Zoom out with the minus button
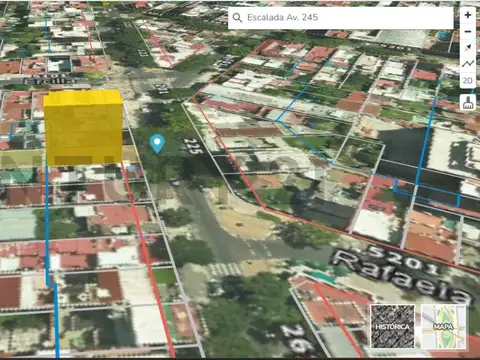The height and width of the screenshot is (360, 480). point(468,31)
